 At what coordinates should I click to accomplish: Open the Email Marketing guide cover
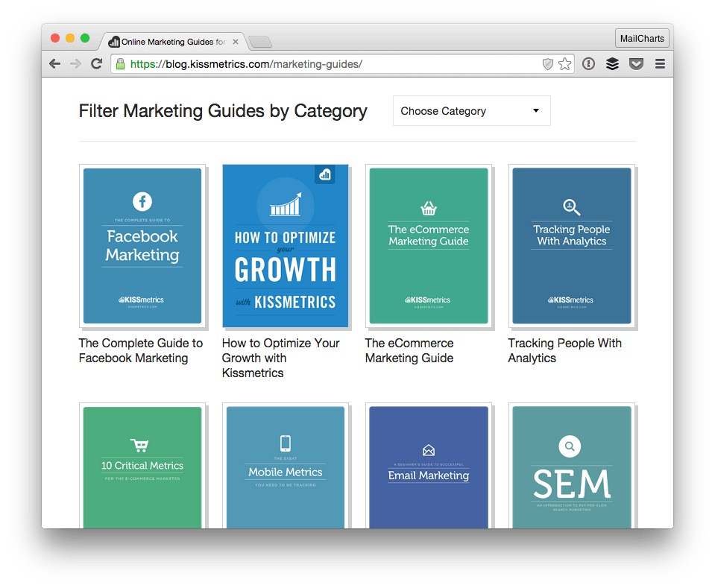pos(429,466)
